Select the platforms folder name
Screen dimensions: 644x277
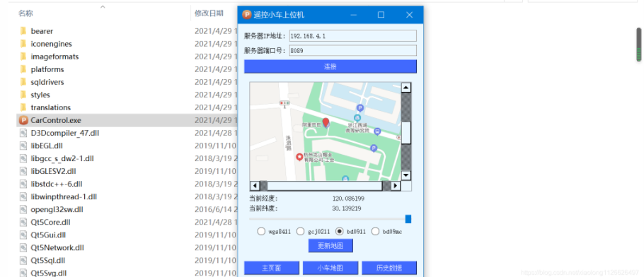coord(47,69)
